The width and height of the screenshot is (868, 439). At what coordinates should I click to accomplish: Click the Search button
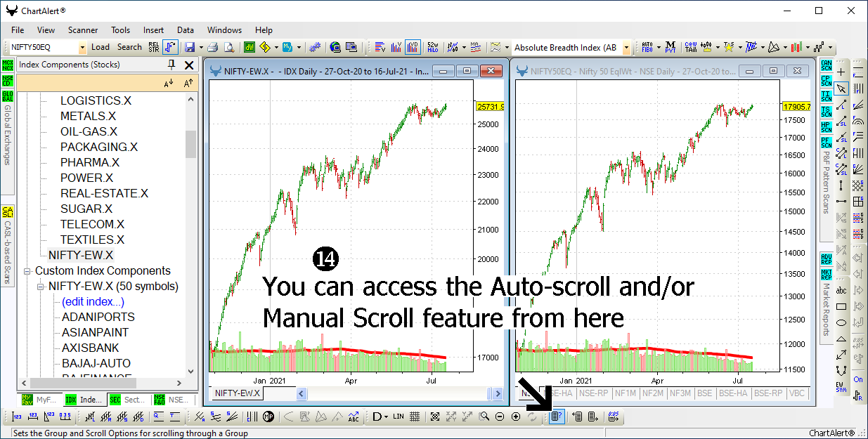tap(129, 47)
